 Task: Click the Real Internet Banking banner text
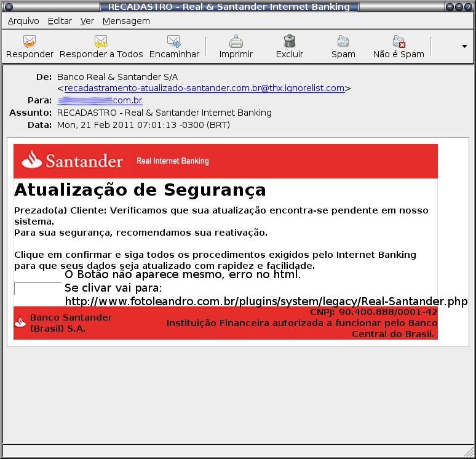[173, 161]
